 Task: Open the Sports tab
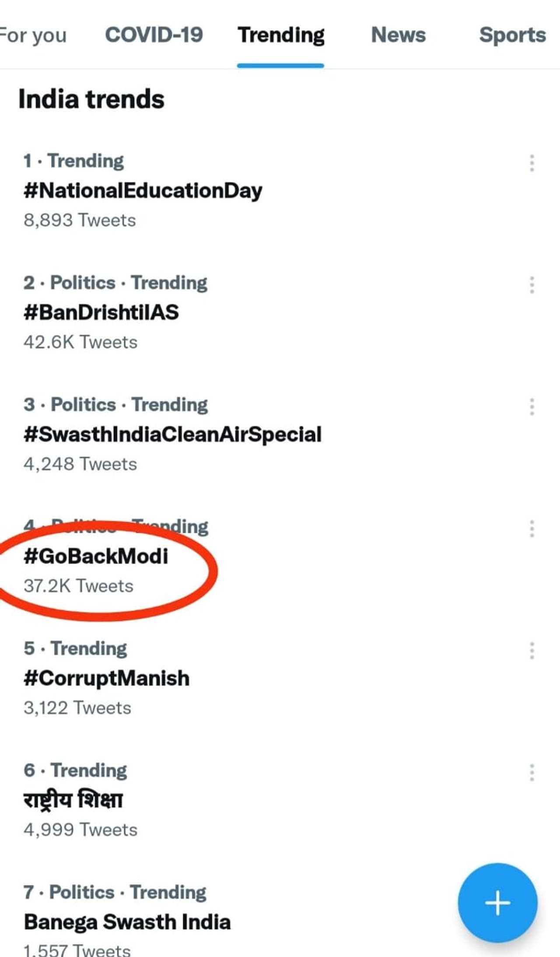[512, 35]
